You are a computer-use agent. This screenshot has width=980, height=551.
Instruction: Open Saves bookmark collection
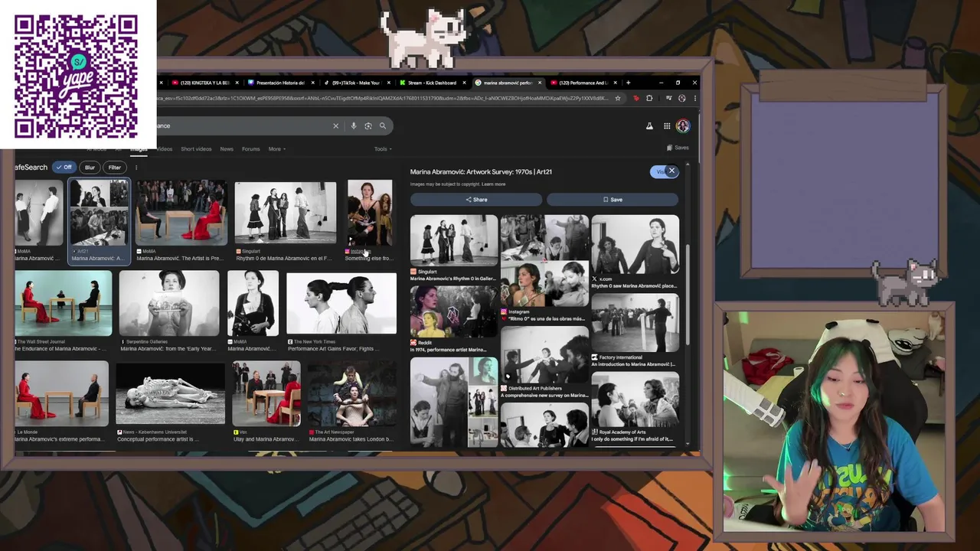[x=678, y=148]
